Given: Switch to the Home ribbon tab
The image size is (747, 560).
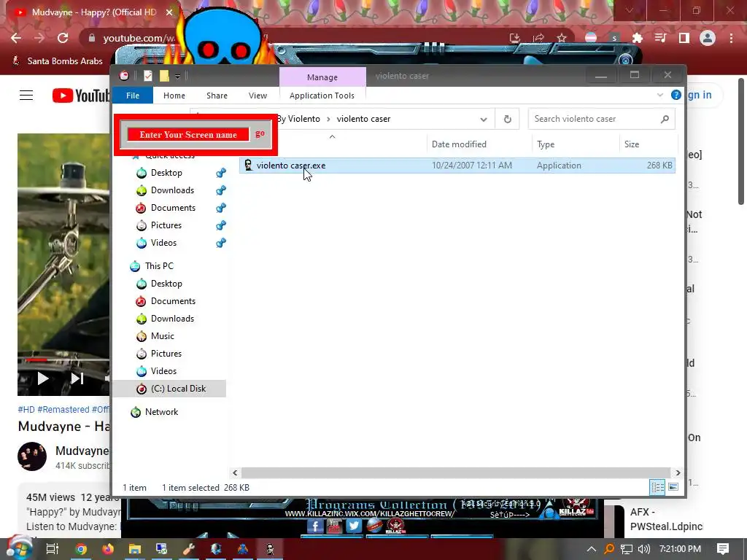Looking at the screenshot, I should pyautogui.click(x=174, y=96).
